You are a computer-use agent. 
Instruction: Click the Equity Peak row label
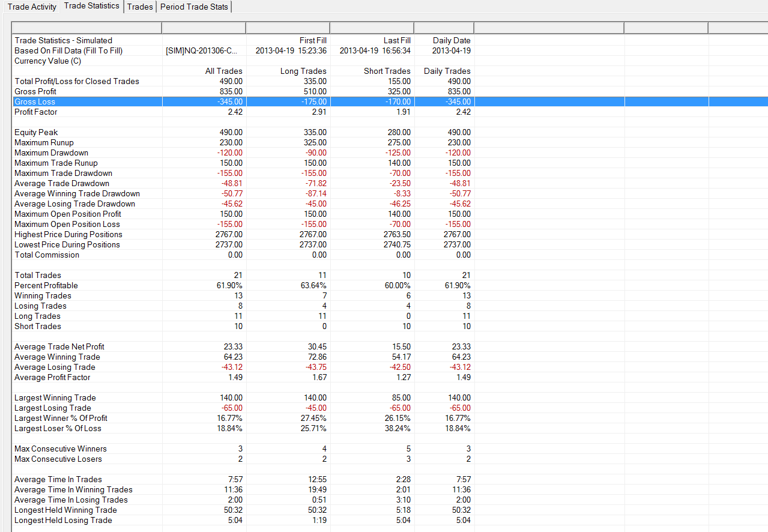coord(36,133)
